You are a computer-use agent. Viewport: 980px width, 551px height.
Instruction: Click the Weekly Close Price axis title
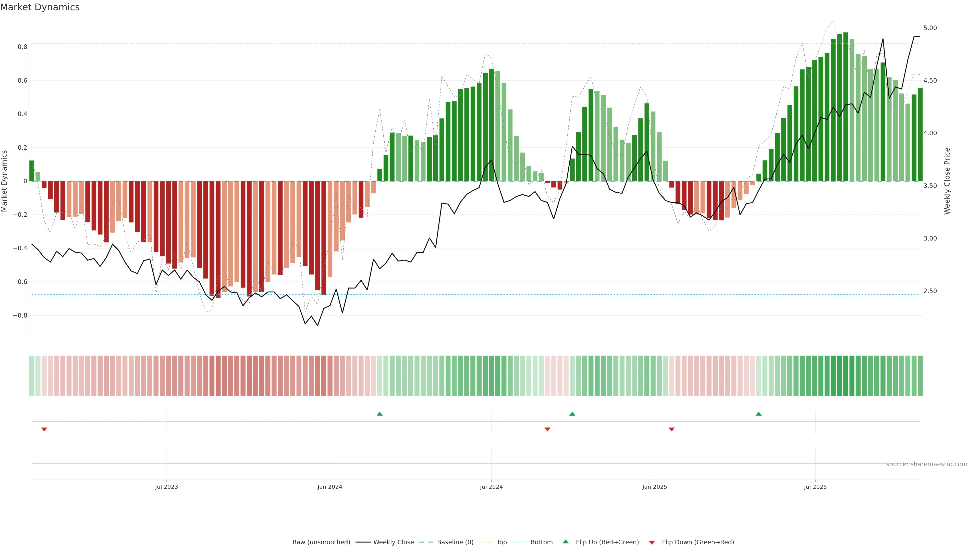coord(947,181)
